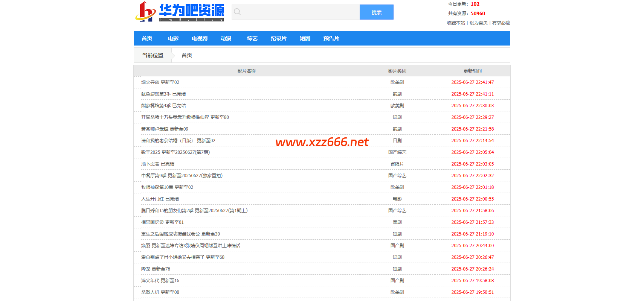The height and width of the screenshot is (301, 644).
Task: Open the 动漫 navigation tab
Action: (226, 38)
